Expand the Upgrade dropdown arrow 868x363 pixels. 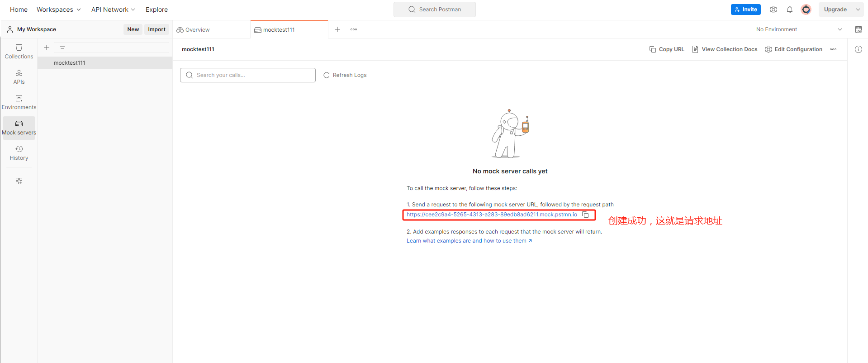pos(858,10)
